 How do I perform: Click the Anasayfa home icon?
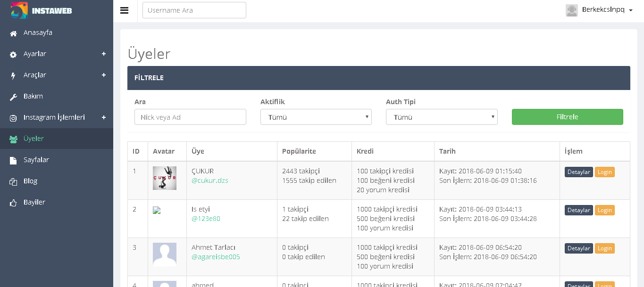point(13,33)
